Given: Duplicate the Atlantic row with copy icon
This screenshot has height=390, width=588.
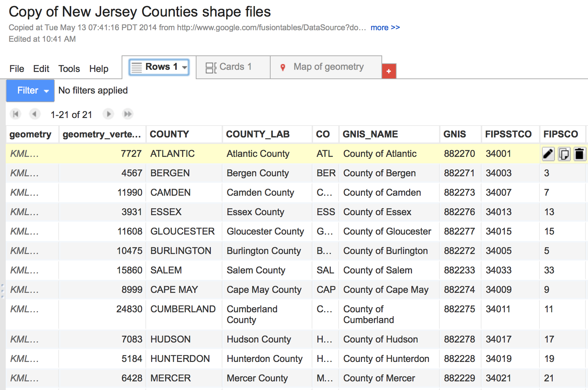Looking at the screenshot, I should point(564,154).
